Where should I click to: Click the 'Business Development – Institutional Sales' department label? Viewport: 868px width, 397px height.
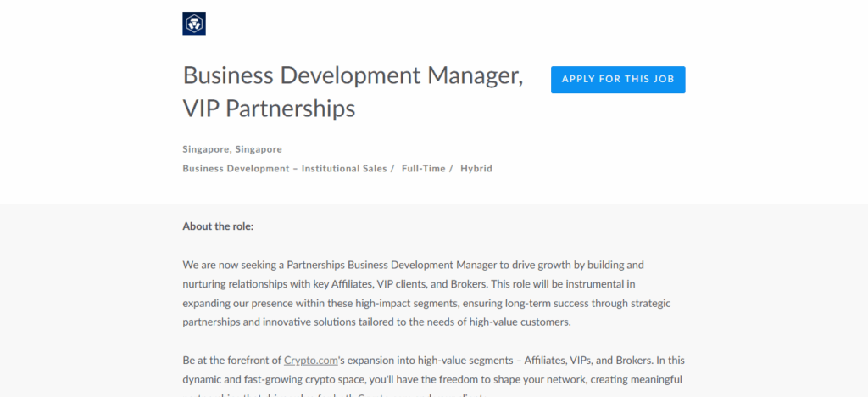coord(285,169)
